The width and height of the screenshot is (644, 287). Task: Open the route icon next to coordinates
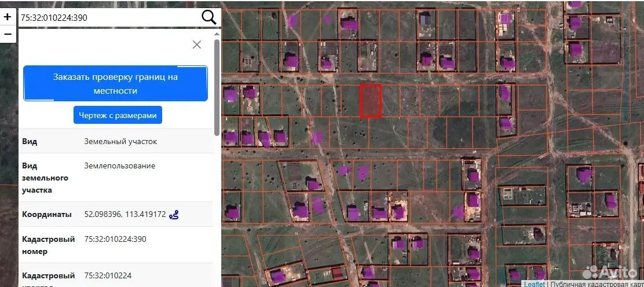(x=174, y=214)
